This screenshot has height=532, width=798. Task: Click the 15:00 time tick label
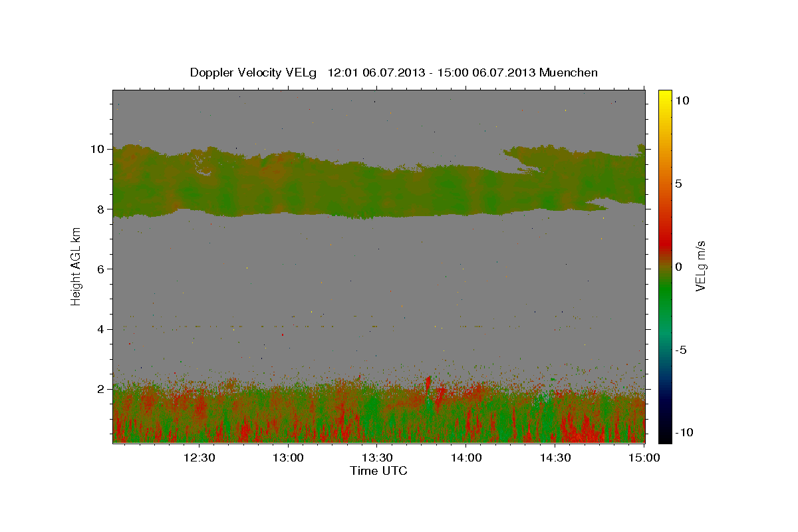pyautogui.click(x=644, y=458)
